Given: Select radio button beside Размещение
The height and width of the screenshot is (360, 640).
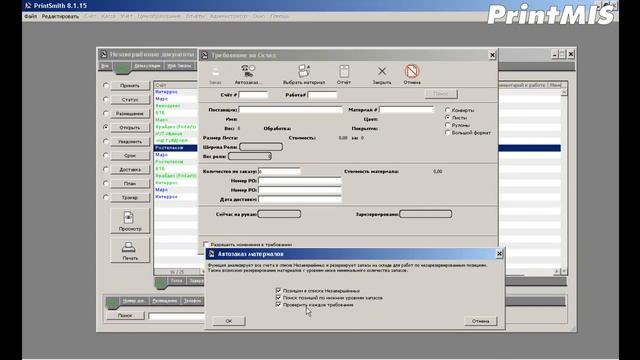Looking at the screenshot, I should pos(106,113).
